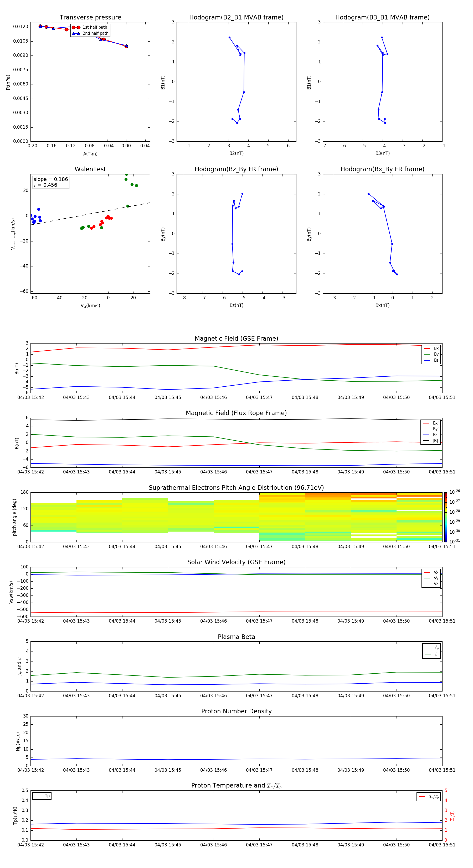Click the Suprathermal Electrons Pitch Angle Distribution title
Screen dimensions: 473x868
236,488
